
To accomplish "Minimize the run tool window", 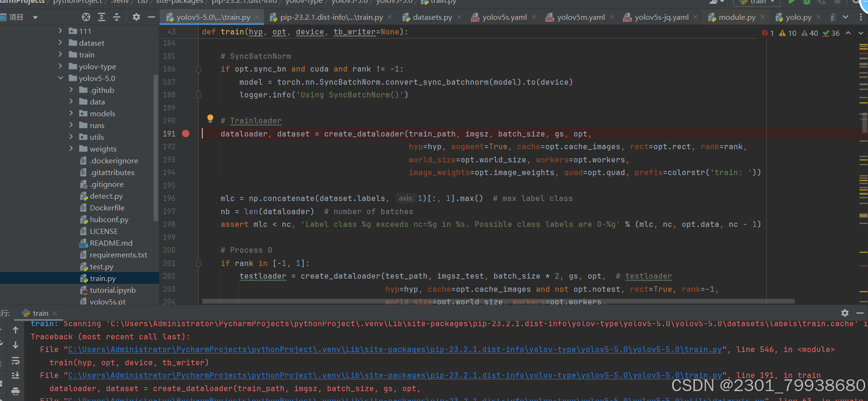I will pyautogui.click(x=860, y=313).
